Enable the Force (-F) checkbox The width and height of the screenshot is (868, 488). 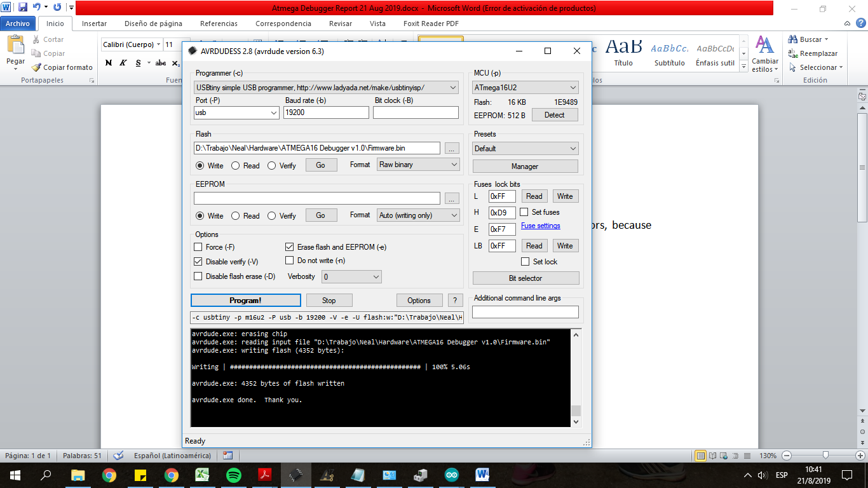198,247
